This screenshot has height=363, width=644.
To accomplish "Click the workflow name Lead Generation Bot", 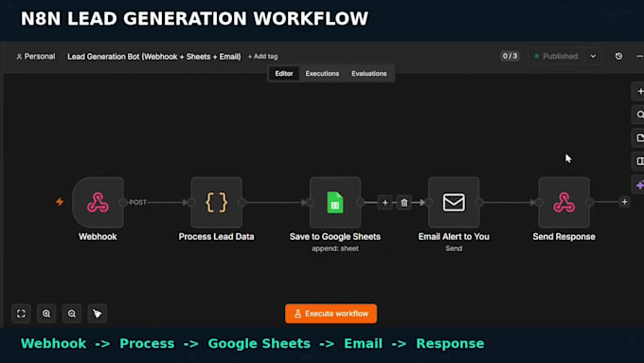I will pos(154,56).
